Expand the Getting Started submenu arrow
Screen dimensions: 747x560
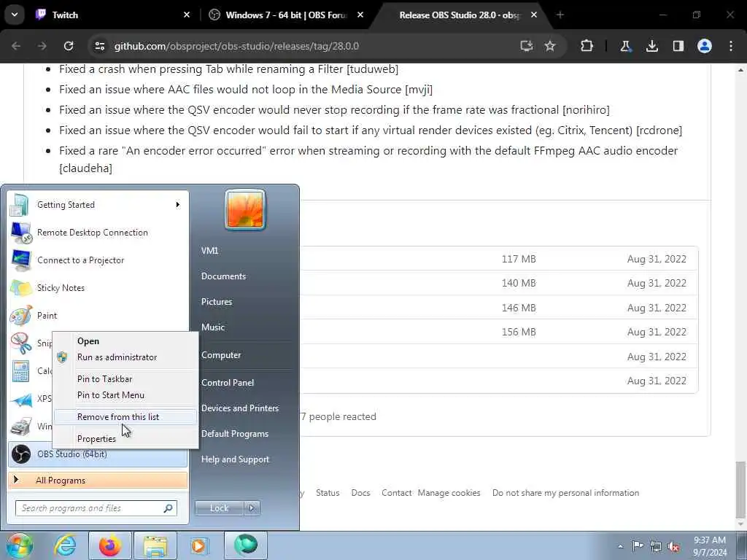178,205
